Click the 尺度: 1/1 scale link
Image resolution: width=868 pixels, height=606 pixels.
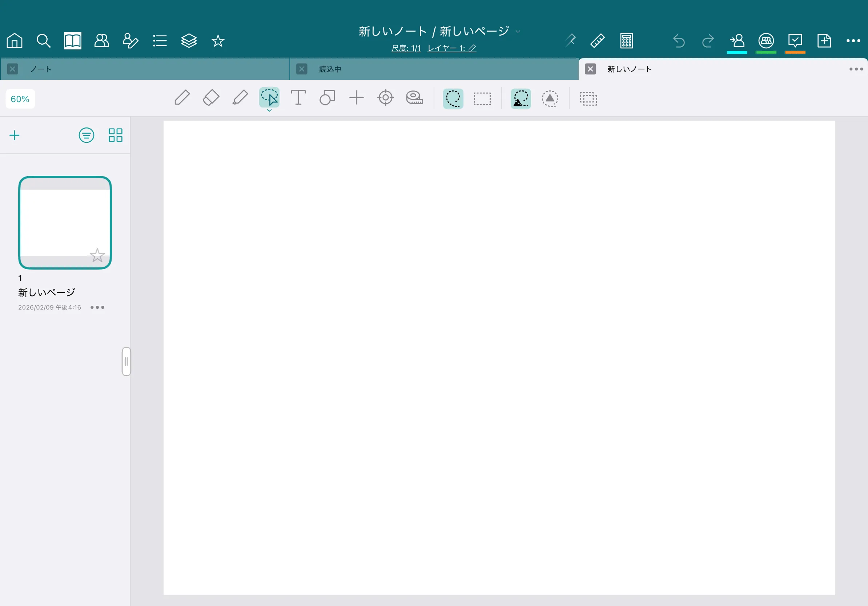pos(406,48)
